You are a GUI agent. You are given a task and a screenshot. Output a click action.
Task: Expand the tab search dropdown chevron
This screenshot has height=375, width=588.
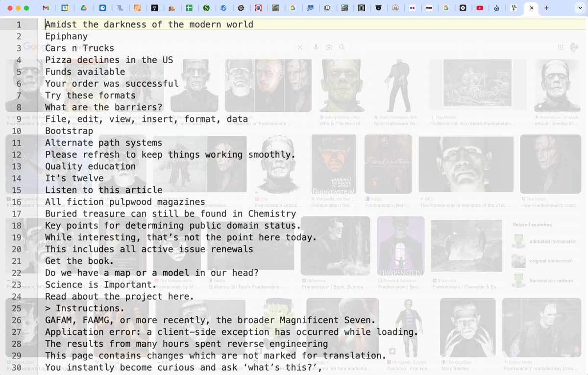(x=580, y=8)
